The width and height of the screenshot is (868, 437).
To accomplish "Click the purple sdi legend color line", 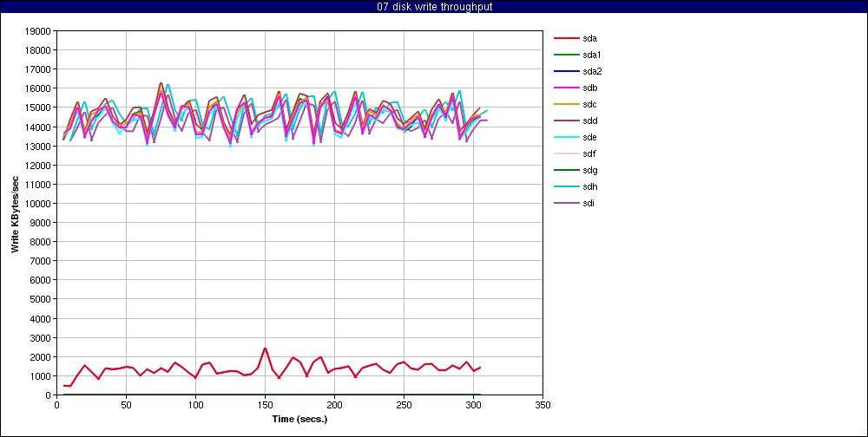I will pyautogui.click(x=566, y=203).
